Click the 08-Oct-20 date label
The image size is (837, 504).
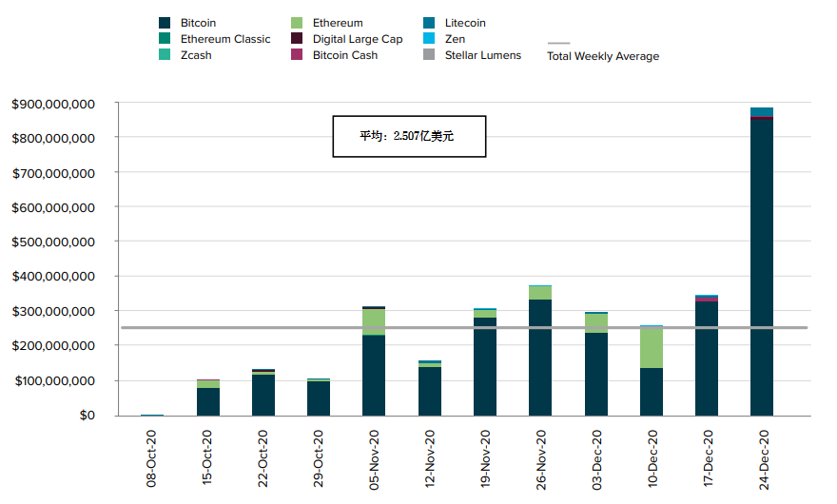click(x=151, y=458)
